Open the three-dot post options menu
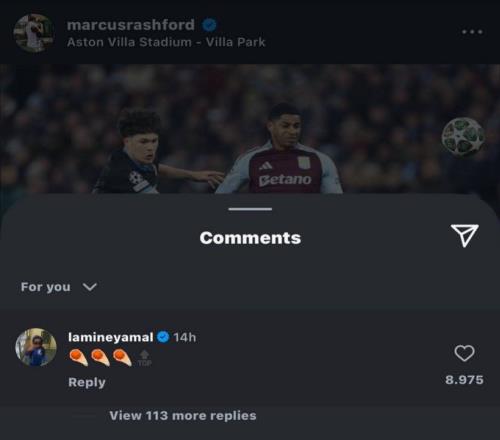The width and height of the screenshot is (500, 440). [472, 32]
